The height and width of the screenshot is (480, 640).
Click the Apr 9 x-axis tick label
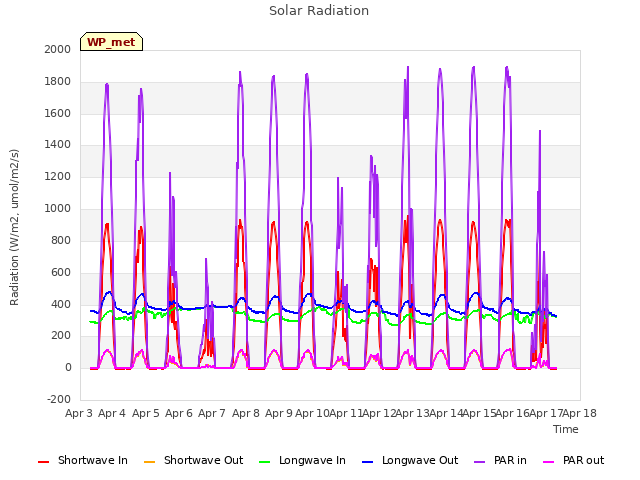(279, 413)
